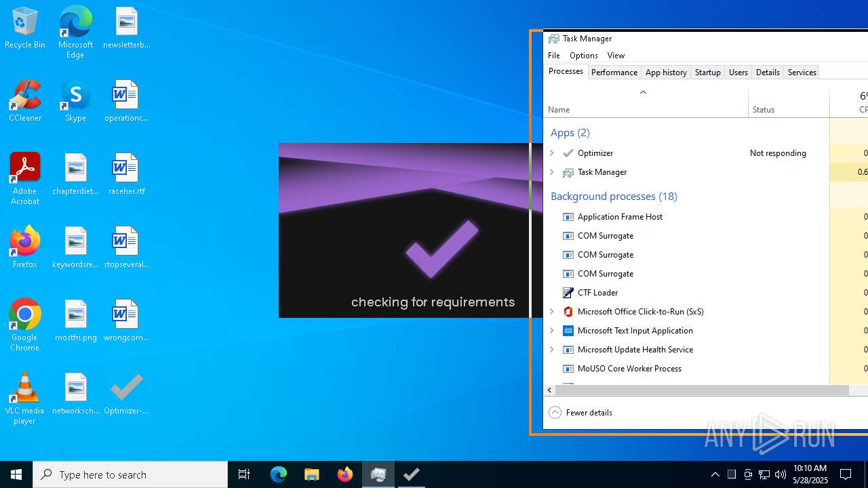Select Optimizer executable on desktop
This screenshot has width=868, height=488.
coord(126,394)
